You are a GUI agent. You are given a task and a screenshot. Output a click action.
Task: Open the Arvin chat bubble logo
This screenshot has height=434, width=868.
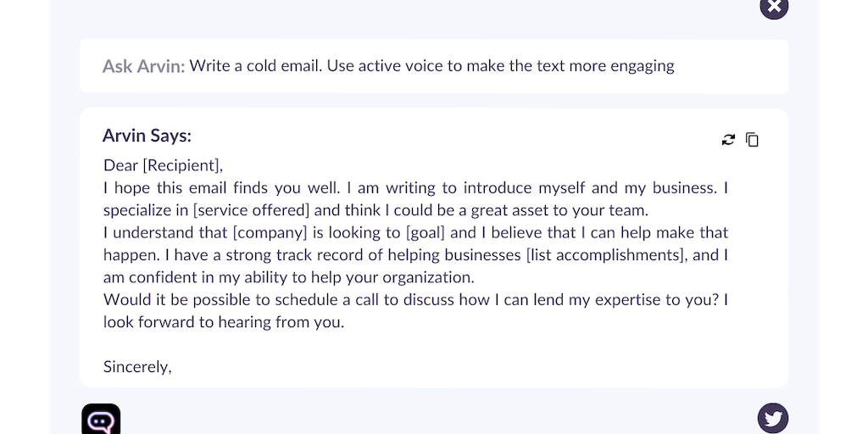tap(101, 420)
